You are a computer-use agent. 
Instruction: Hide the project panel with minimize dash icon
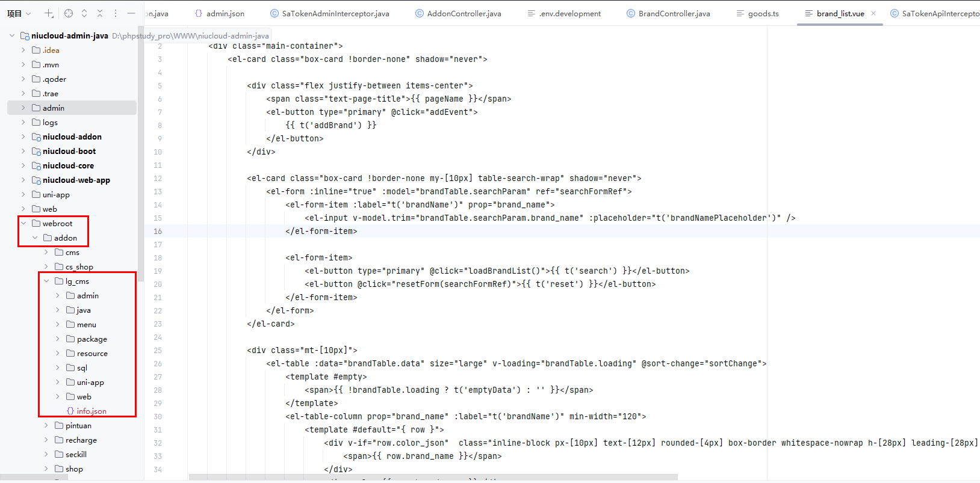(x=131, y=13)
